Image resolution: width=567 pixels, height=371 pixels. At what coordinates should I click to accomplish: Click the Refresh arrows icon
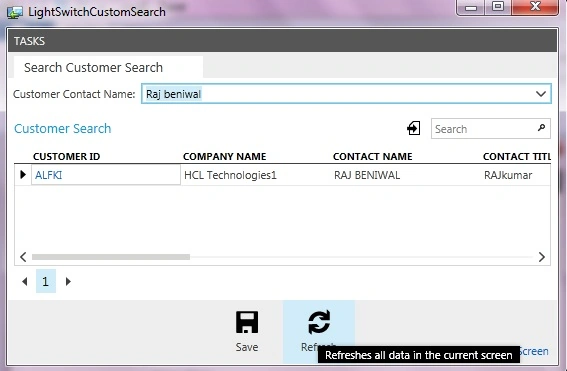[x=319, y=322]
